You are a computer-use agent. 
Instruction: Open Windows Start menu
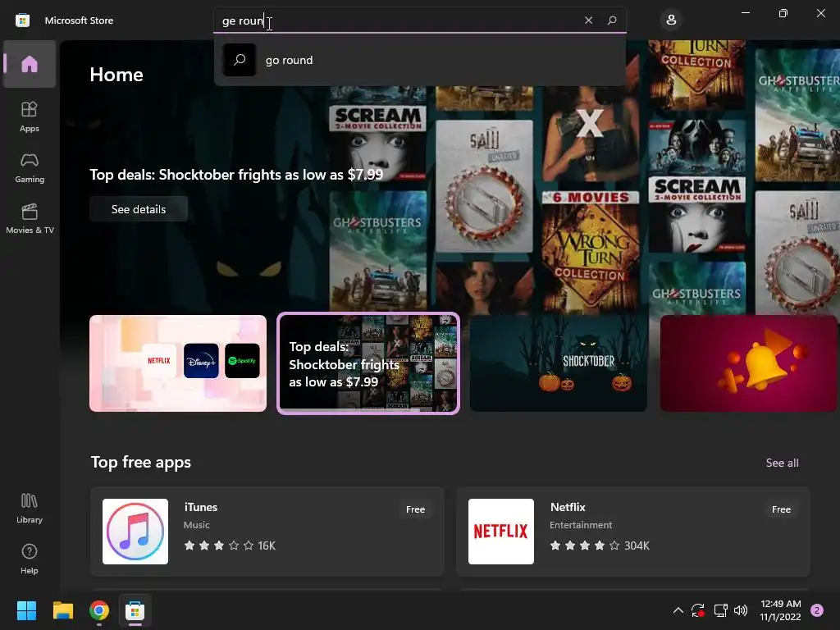[26, 610]
